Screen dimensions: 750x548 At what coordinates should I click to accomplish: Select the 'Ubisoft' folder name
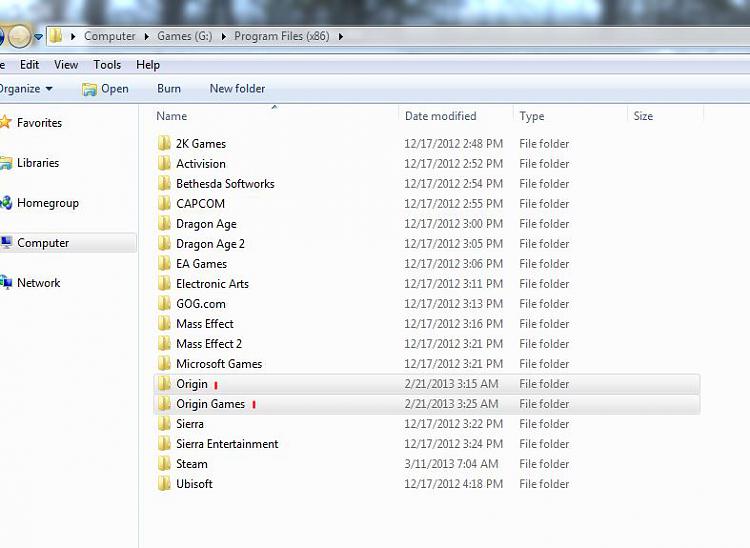click(194, 484)
